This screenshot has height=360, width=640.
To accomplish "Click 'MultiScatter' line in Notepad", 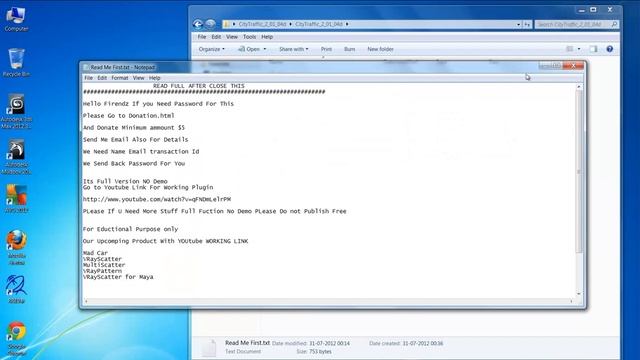I will click(x=104, y=265).
